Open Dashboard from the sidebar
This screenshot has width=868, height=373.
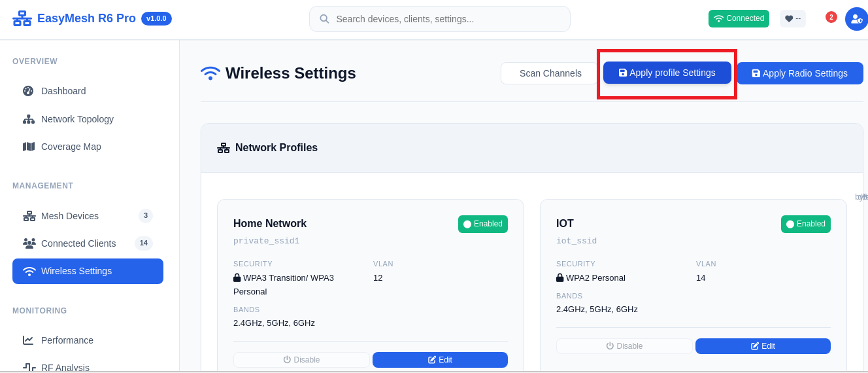(x=88, y=91)
